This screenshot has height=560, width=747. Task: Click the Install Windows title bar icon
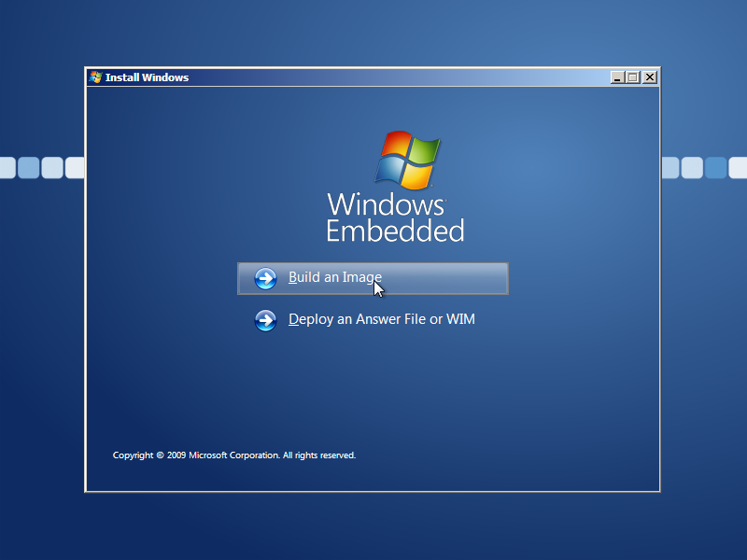click(x=96, y=77)
